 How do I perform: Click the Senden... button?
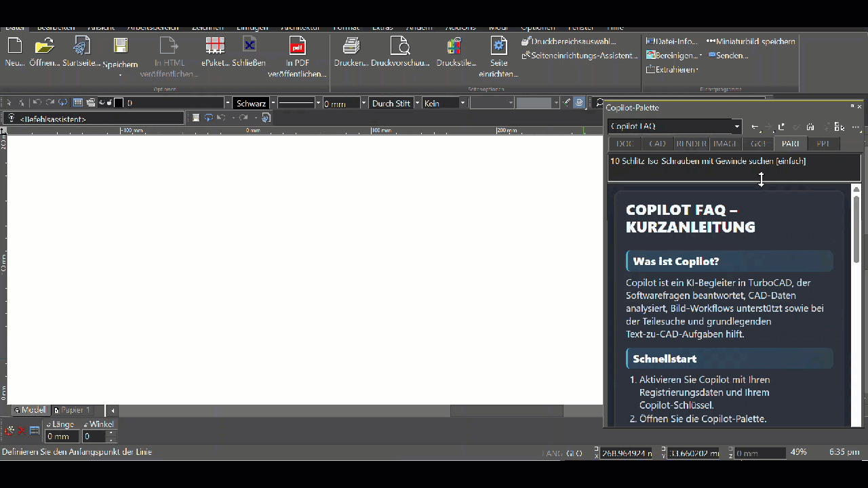(x=728, y=56)
